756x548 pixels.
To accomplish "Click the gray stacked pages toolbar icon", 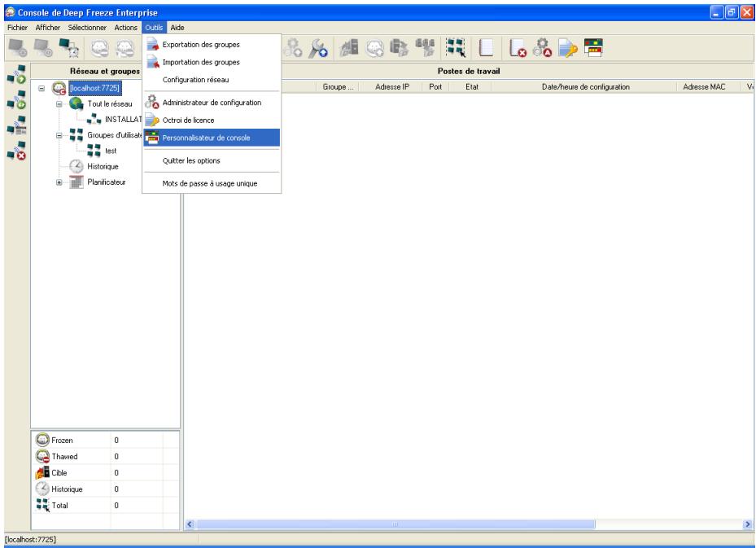I will pyautogui.click(x=400, y=48).
